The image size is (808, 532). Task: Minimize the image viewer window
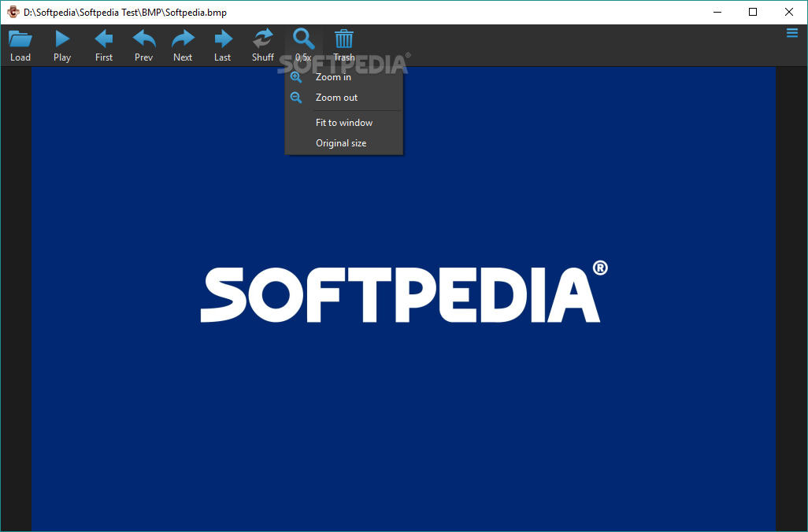pos(717,13)
